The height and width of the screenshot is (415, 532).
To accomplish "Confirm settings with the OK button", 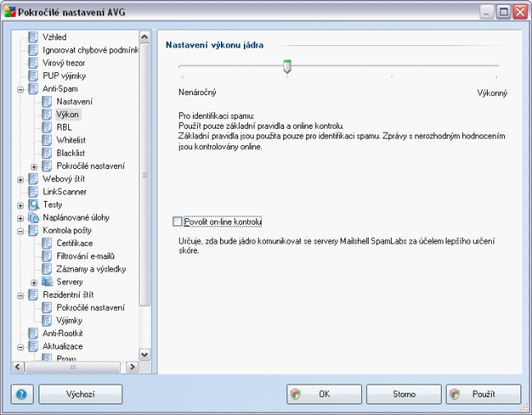I will coord(324,394).
